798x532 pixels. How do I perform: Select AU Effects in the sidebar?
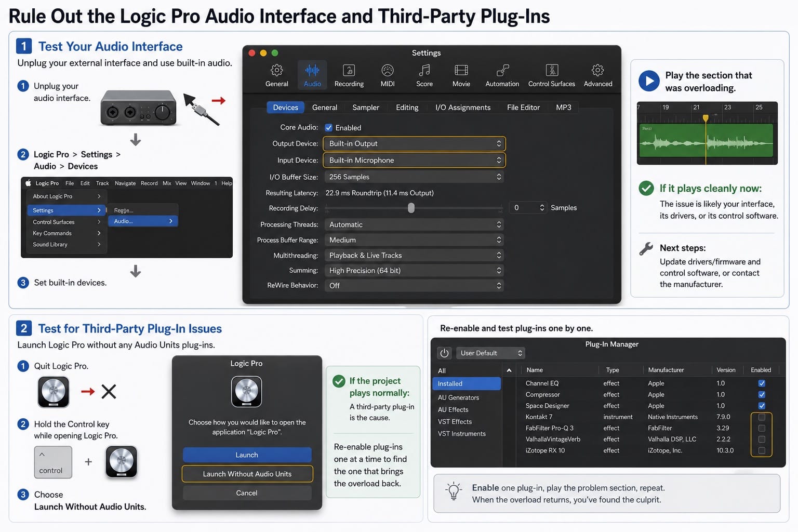pyautogui.click(x=453, y=410)
